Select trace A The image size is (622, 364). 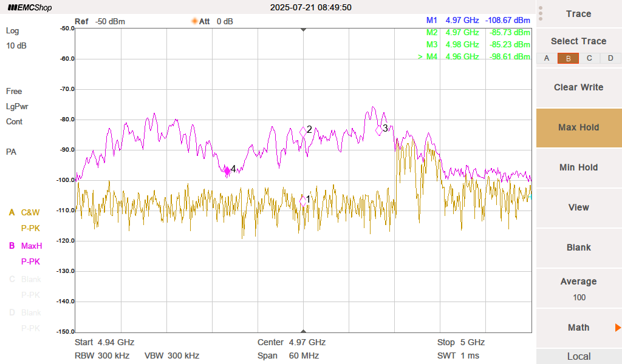pos(547,58)
